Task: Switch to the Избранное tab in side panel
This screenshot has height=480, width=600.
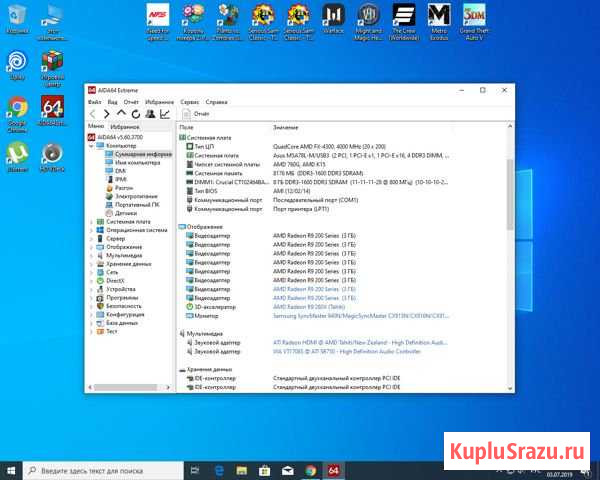Action: coord(125,127)
